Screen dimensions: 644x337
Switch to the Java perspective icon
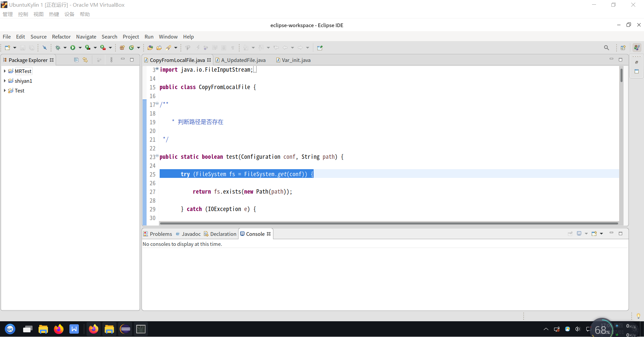pos(637,48)
